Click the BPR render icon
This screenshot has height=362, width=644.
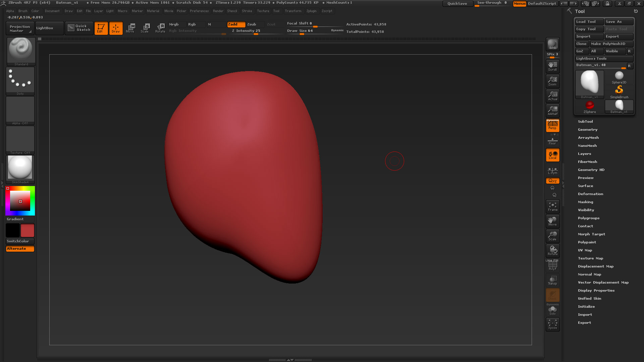[552, 44]
